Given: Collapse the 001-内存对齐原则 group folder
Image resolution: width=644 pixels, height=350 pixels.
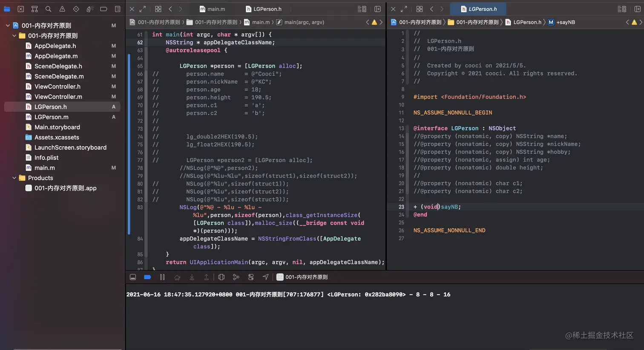Looking at the screenshot, I should [x=14, y=36].
